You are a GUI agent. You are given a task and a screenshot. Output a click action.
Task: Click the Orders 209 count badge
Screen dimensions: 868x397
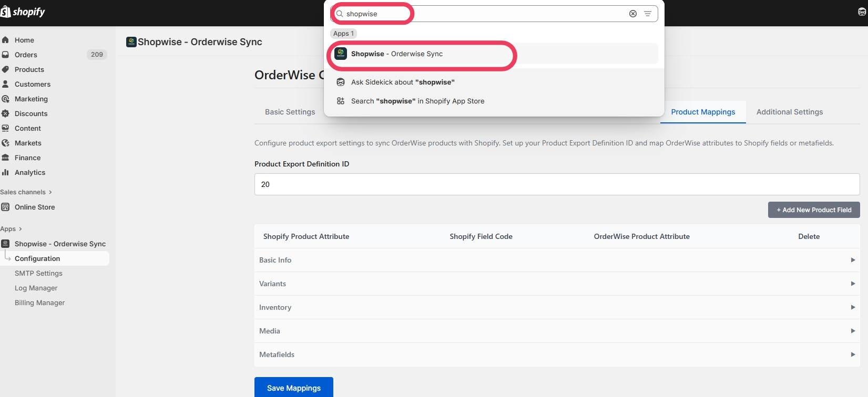pos(97,55)
